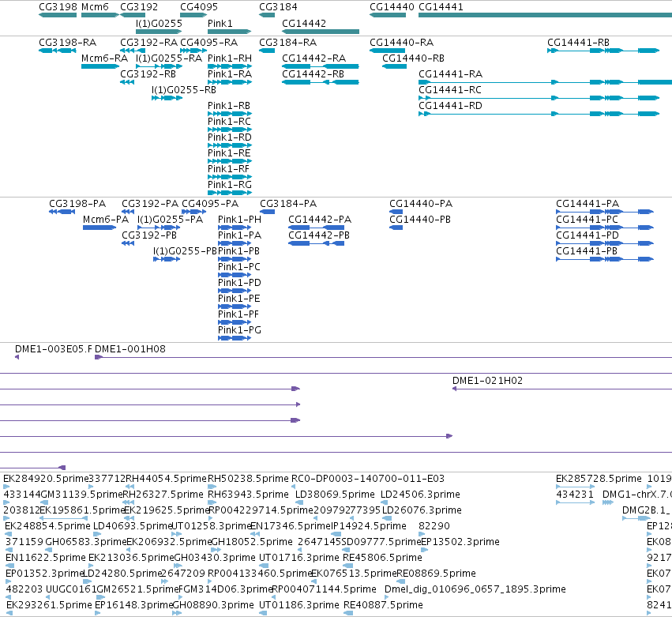The width and height of the screenshot is (672, 617).
Task: Select the CG14440 gene label
Action: [x=392, y=7]
